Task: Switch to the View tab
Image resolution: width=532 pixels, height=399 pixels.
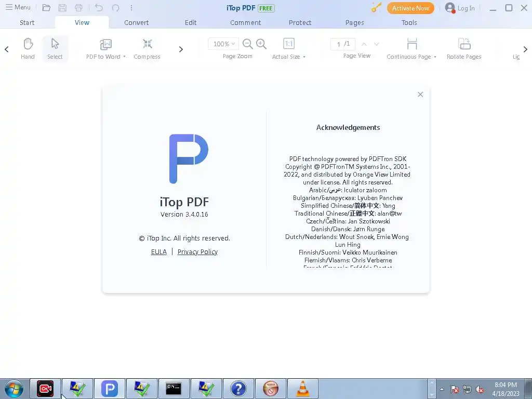Action: pos(82,22)
